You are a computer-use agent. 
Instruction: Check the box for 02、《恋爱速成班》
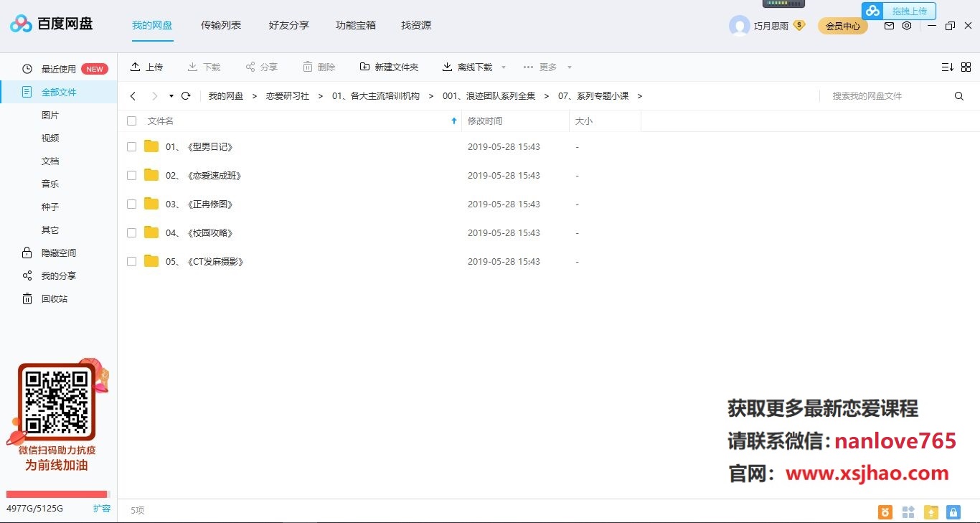coord(131,175)
